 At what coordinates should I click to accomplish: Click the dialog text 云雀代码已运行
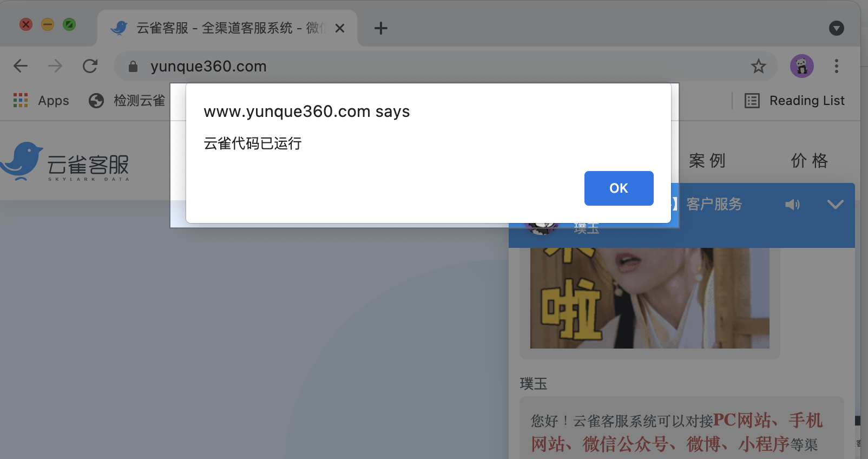tap(252, 143)
